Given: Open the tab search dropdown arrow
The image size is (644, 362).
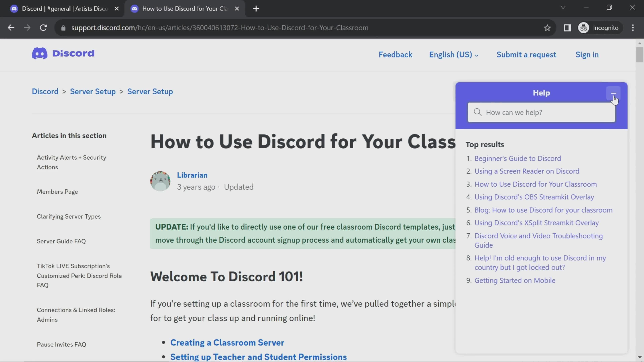Looking at the screenshot, I should 563,8.
